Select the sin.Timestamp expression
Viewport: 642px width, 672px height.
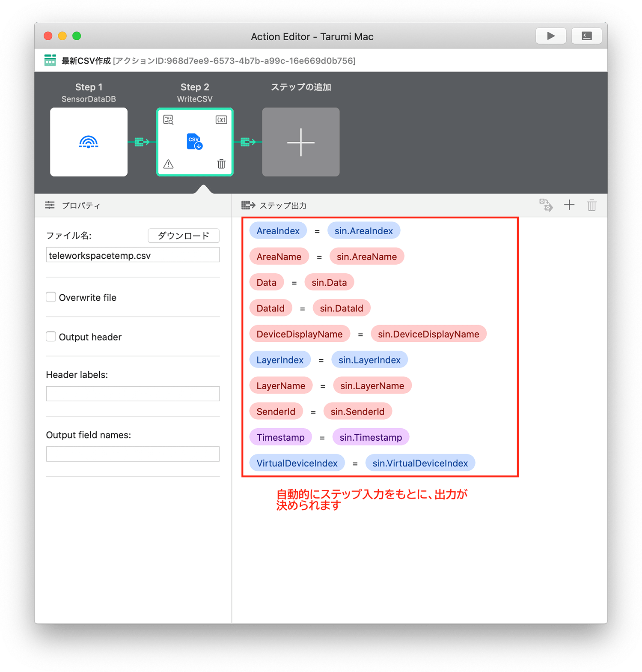[x=371, y=437]
